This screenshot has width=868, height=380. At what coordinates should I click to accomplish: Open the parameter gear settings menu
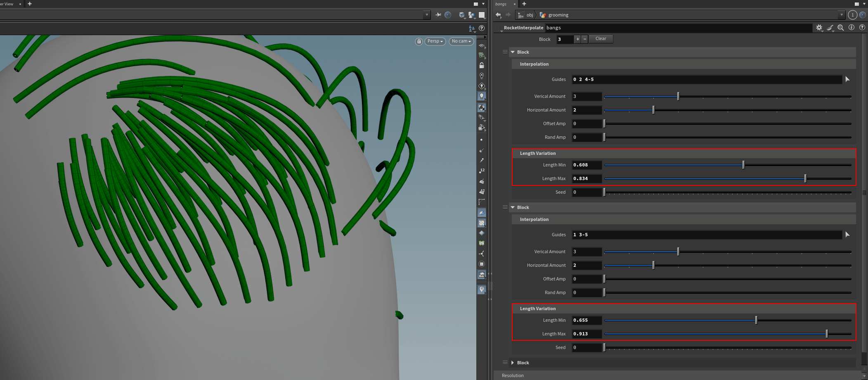[x=819, y=28]
